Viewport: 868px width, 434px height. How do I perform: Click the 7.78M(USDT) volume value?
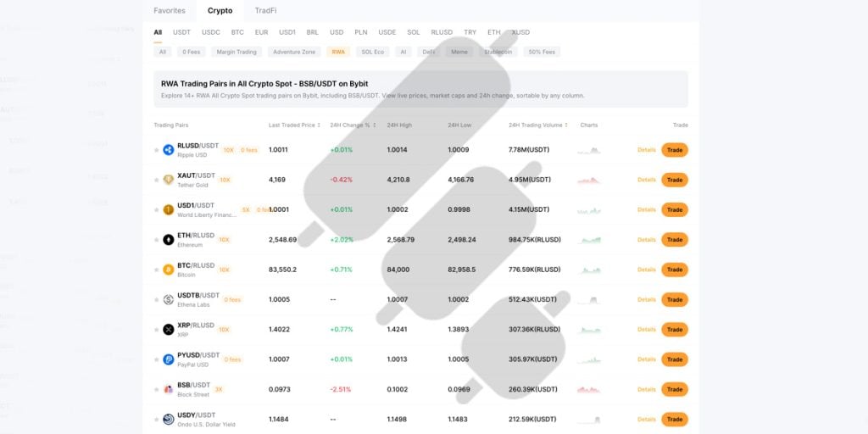(529, 150)
